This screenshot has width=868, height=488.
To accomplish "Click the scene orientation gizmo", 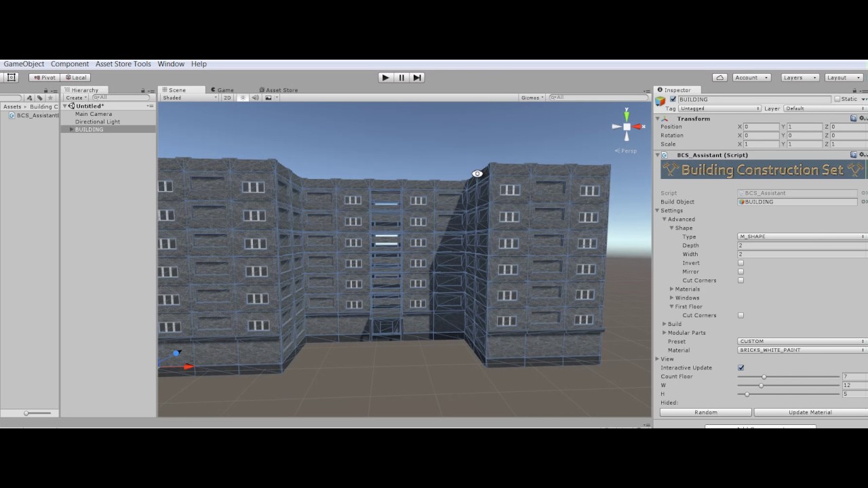I will click(627, 127).
